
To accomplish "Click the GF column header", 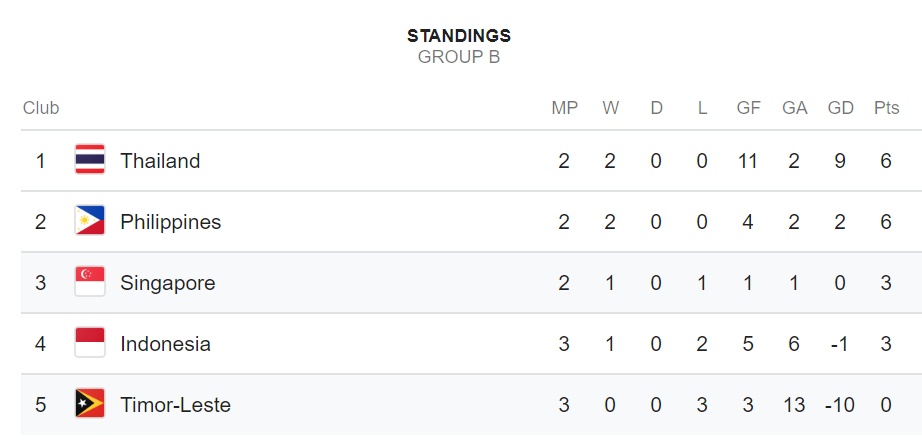I will tap(749, 108).
